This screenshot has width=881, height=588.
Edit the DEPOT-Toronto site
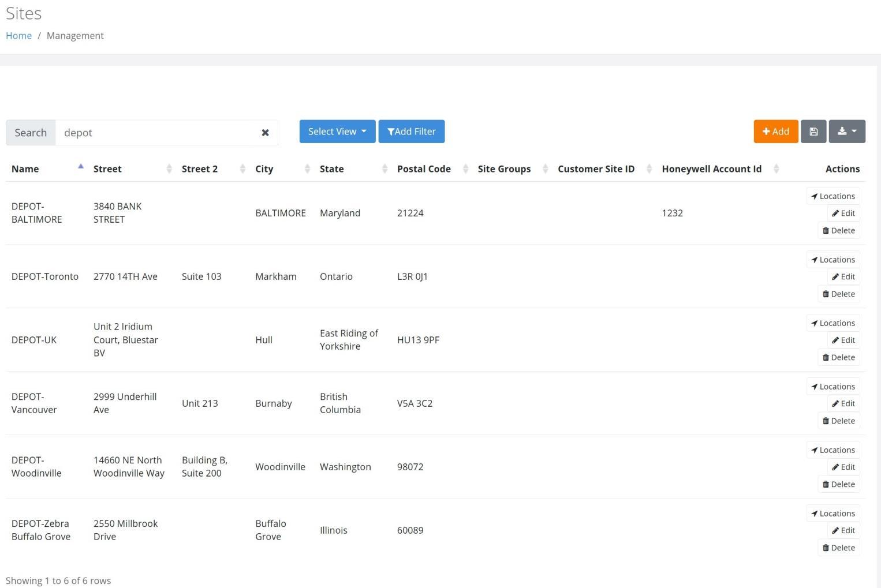coord(843,276)
